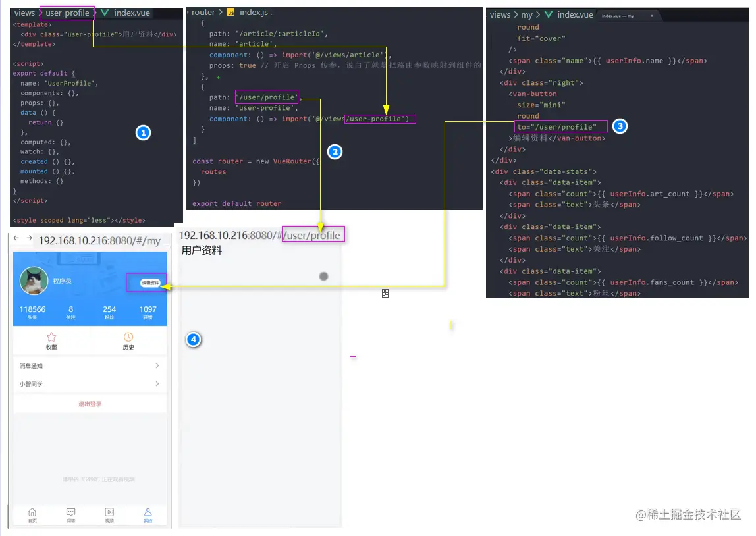
Task: Click the 用户资料 heading on profile page
Action: click(x=202, y=251)
